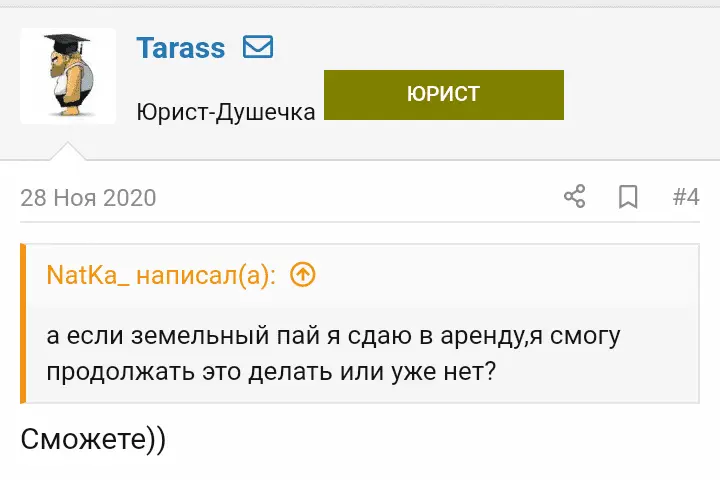This screenshot has width=720, height=480.
Task: Send a message to Tarass via envelope icon
Action: pyautogui.click(x=258, y=47)
